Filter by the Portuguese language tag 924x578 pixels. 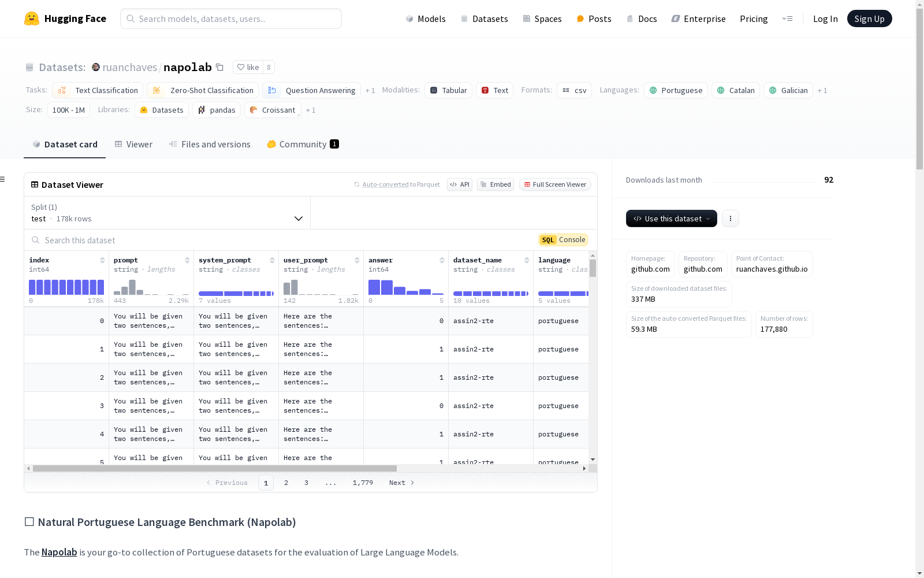tap(676, 90)
